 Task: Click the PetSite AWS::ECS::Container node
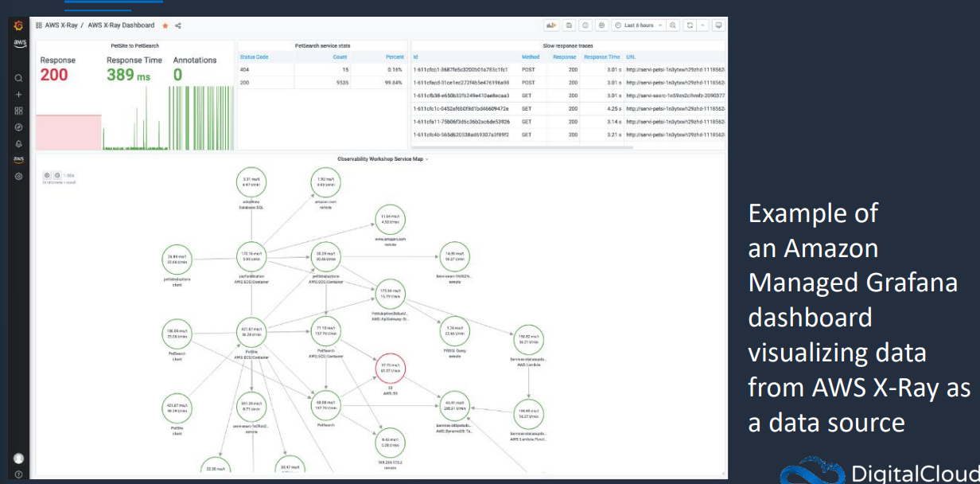(x=251, y=333)
